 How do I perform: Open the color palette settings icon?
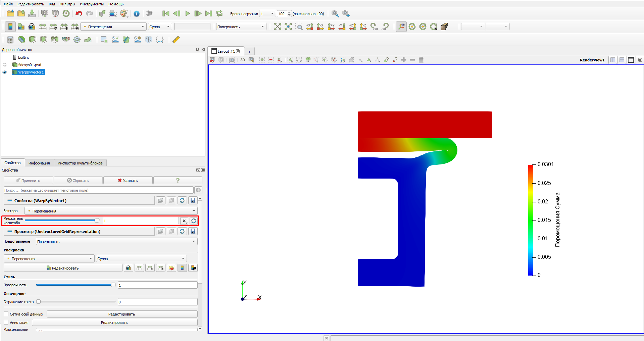[x=124, y=13]
